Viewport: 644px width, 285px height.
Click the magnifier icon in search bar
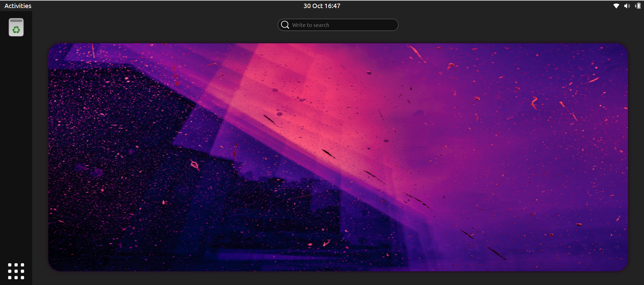(x=285, y=25)
